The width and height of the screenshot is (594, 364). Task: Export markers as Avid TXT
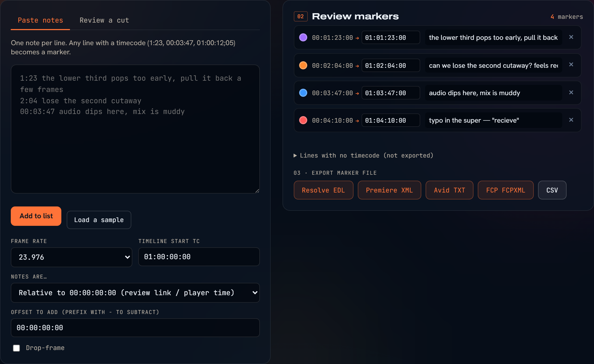449,190
